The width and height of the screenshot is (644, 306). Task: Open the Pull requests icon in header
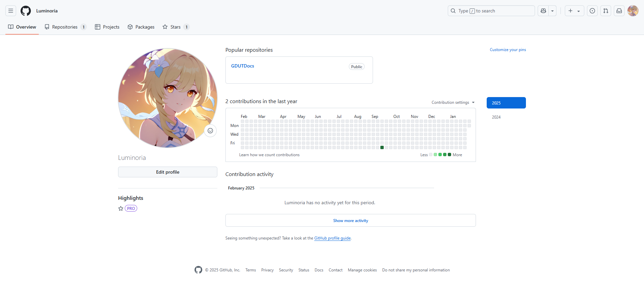click(606, 11)
